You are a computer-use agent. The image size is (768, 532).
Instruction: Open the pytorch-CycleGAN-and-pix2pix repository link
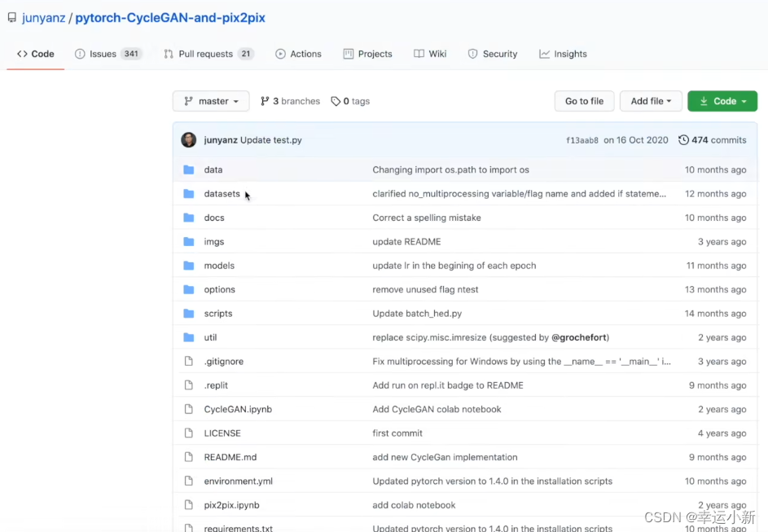tap(170, 18)
